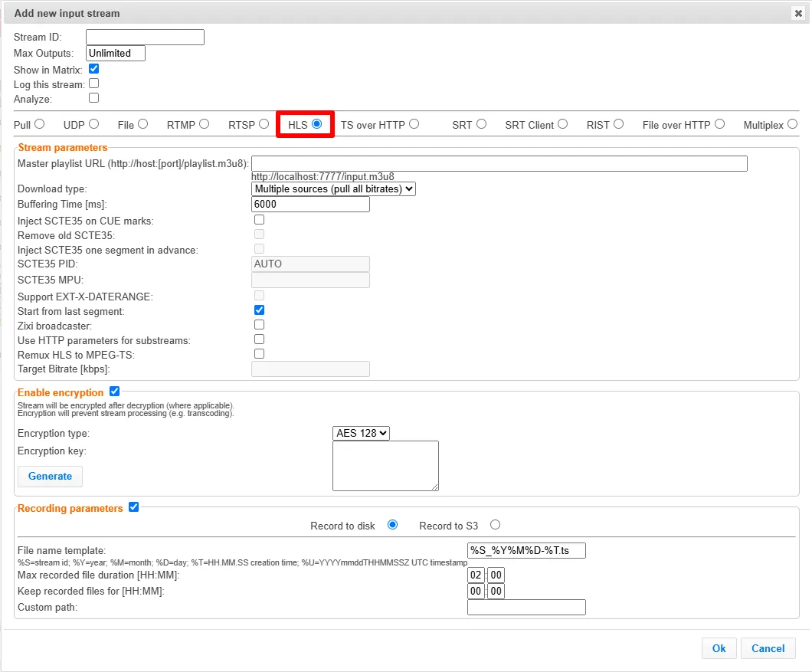Select the HLS radio button
This screenshot has width=812, height=672.
(317, 124)
